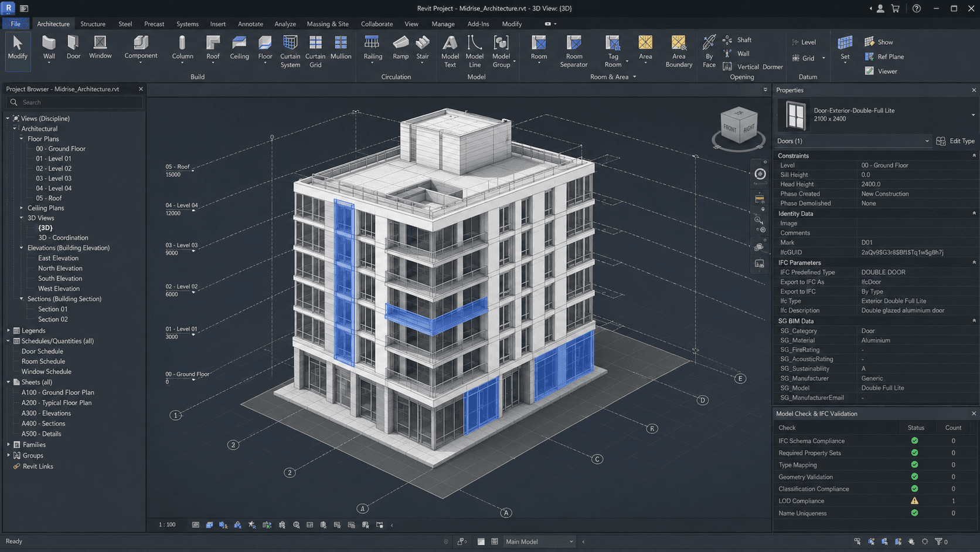This screenshot has width=980, height=552.
Task: Select the Mullion tool
Action: click(341, 48)
